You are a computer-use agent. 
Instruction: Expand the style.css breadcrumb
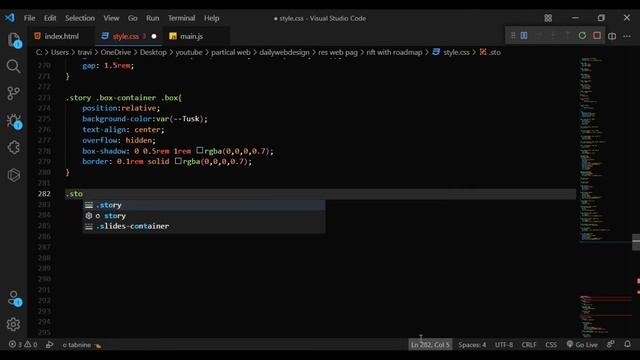pyautogui.click(x=451, y=52)
